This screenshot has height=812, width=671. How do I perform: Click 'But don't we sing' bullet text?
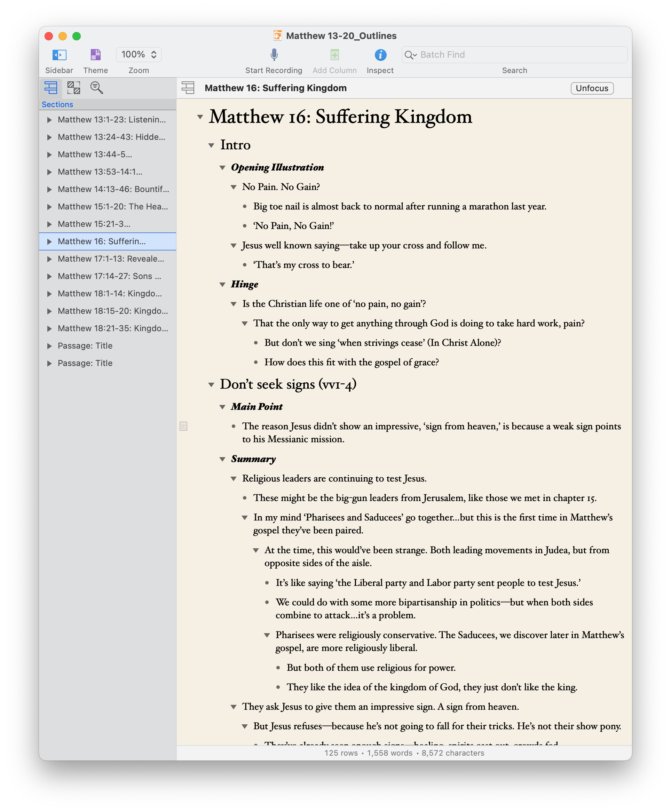(x=382, y=343)
